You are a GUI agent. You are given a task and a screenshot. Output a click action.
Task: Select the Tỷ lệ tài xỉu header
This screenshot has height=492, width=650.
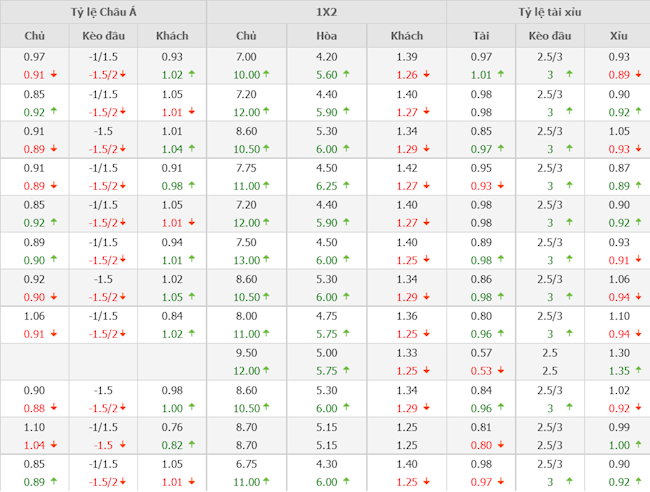pos(548,12)
